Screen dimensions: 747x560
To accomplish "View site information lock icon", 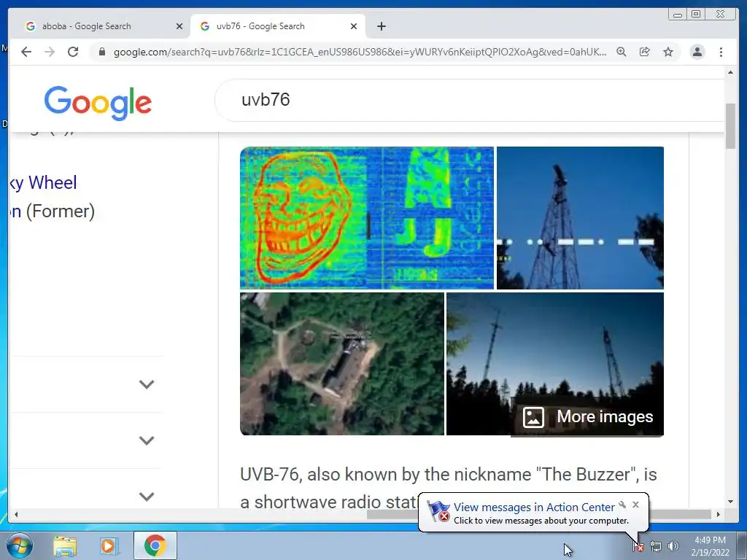I will coord(101,52).
